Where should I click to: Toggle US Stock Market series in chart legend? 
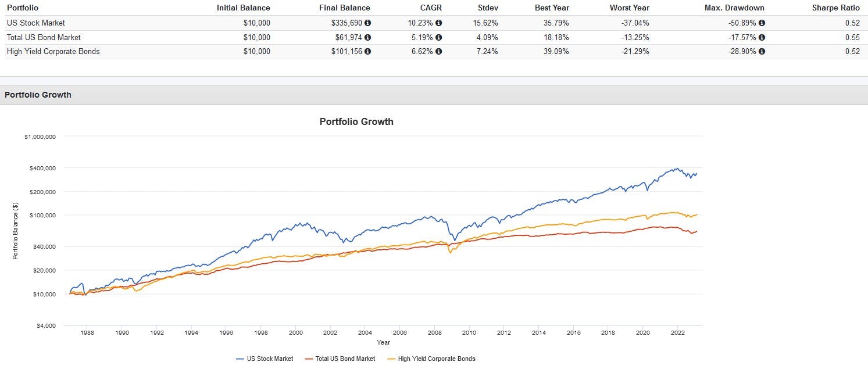(265, 359)
